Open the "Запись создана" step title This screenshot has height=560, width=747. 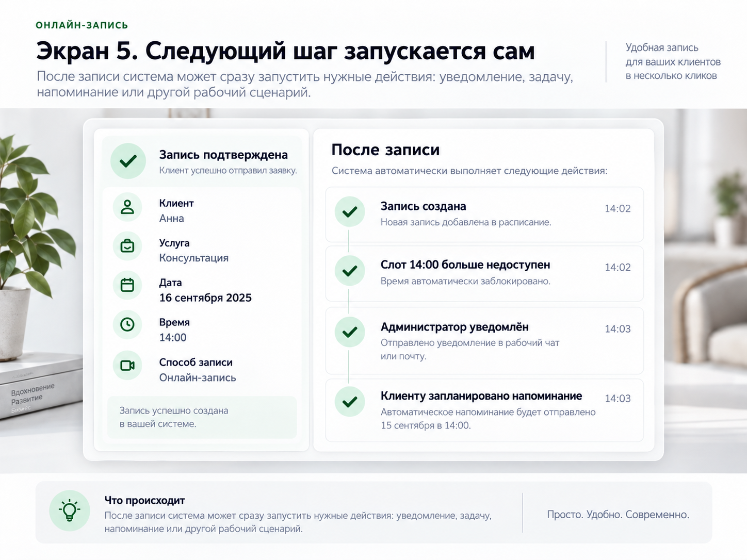tap(424, 206)
